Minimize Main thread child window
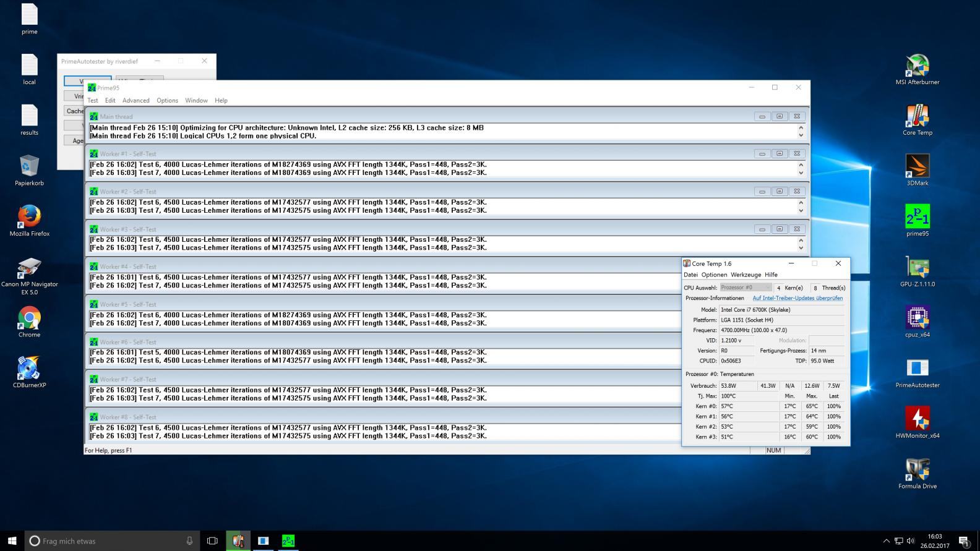Viewport: 980px width, 551px height. (762, 116)
